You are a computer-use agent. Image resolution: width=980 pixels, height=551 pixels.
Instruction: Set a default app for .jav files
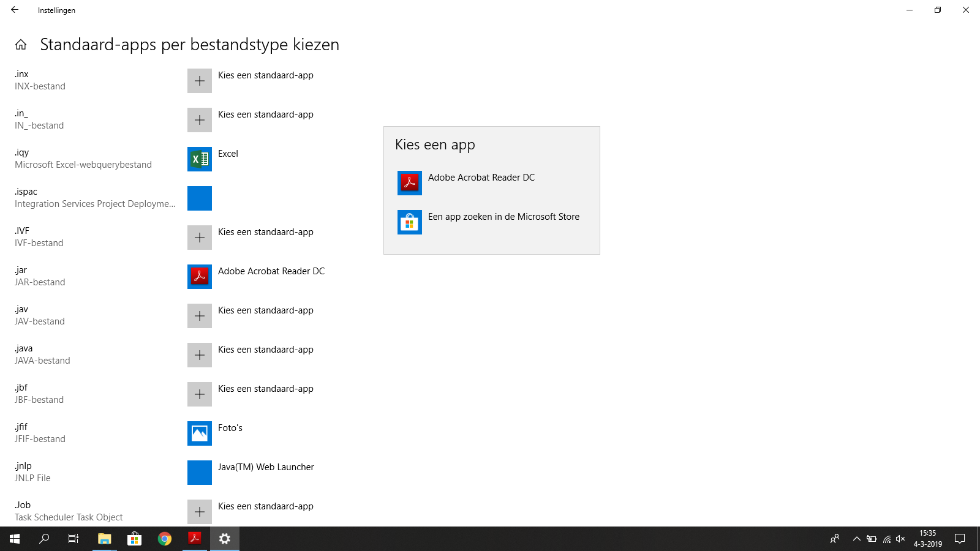point(200,316)
